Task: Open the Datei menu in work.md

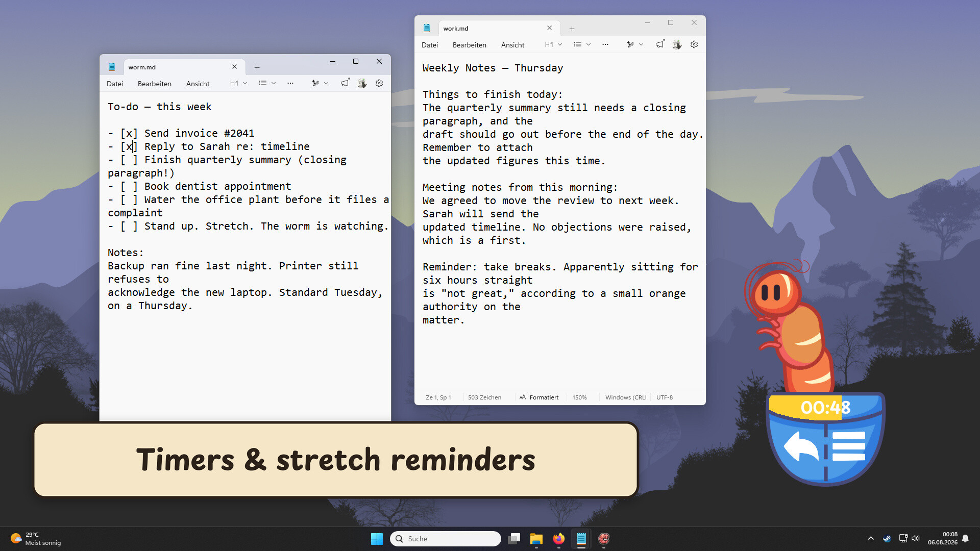Action: click(430, 45)
